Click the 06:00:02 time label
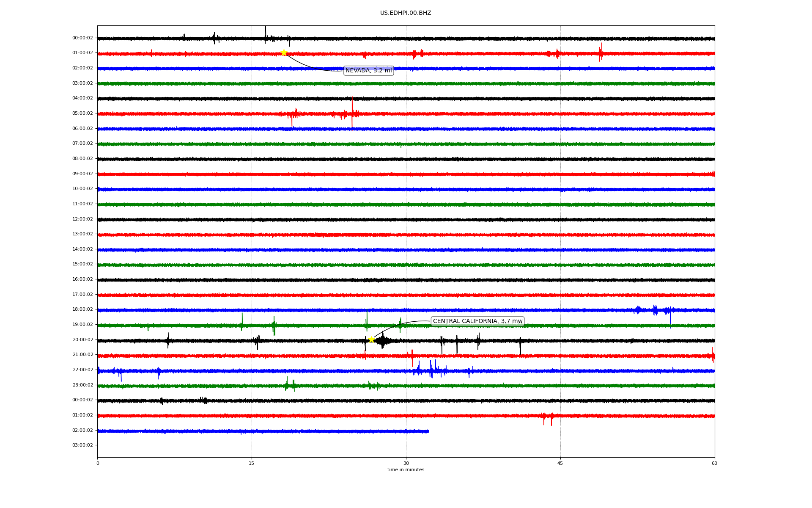This screenshot has width=812, height=508. pos(82,129)
